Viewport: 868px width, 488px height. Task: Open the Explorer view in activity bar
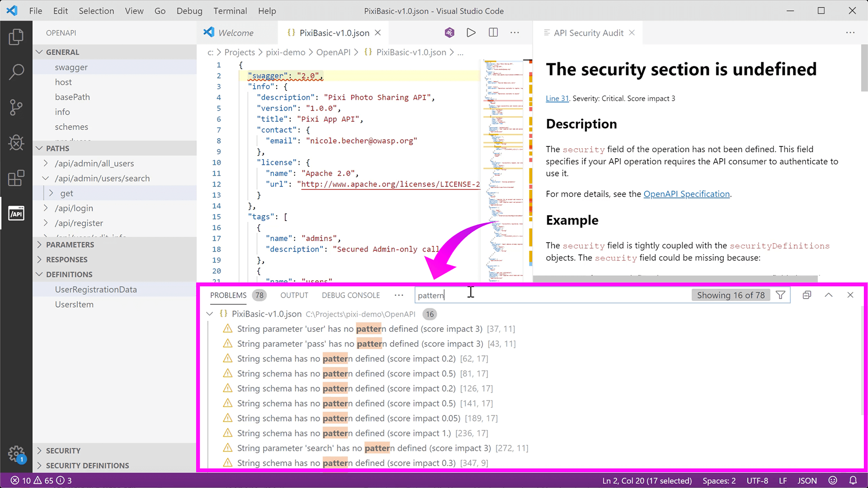[16, 37]
